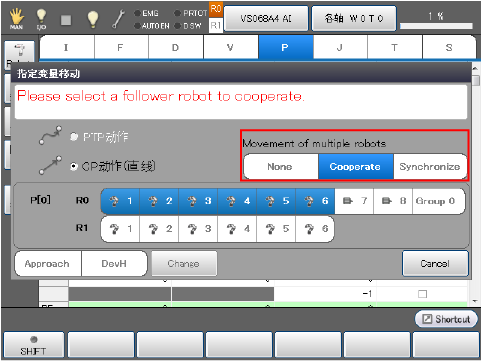This screenshot has width=481, height=361.
Task: Choose R1 axis 3 follower button
Action: [198, 229]
